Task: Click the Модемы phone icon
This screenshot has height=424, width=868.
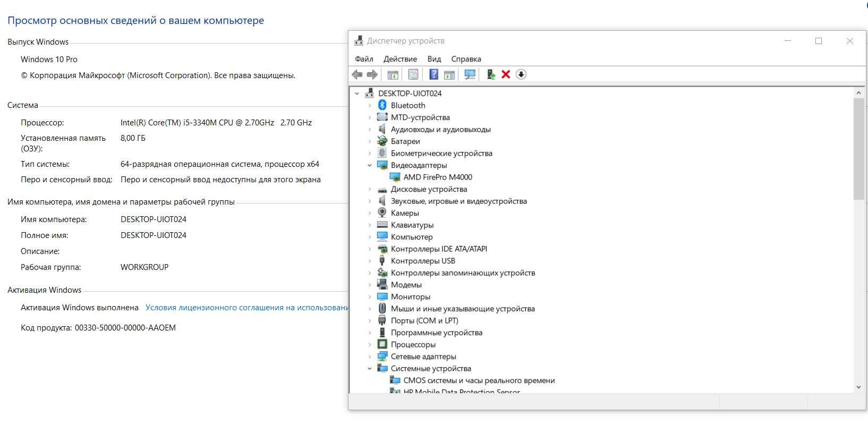Action: [382, 284]
